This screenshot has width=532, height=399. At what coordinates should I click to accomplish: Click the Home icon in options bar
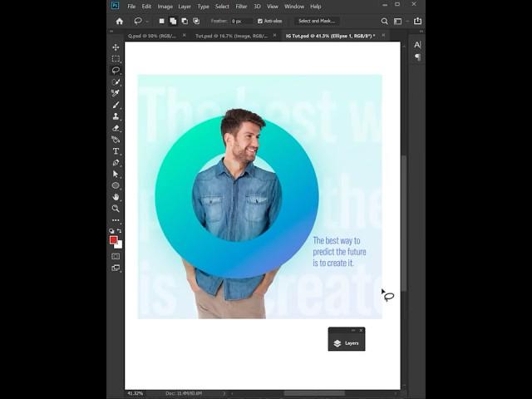coord(119,21)
